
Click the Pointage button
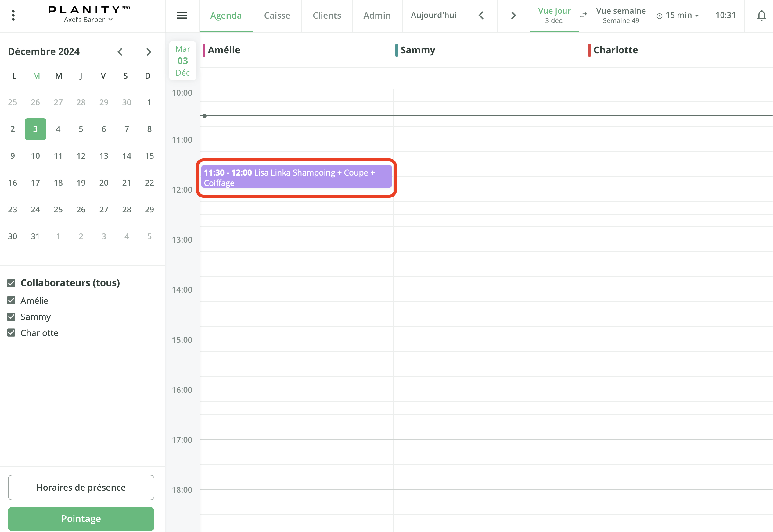tap(81, 518)
